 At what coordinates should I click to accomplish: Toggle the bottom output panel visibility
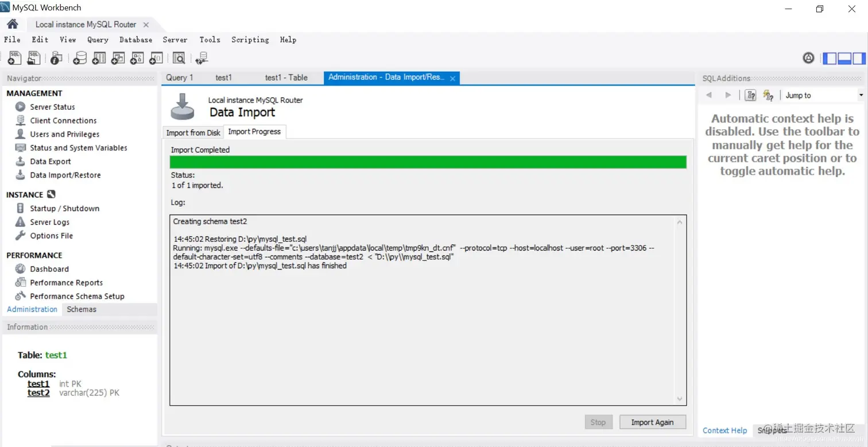coord(844,58)
